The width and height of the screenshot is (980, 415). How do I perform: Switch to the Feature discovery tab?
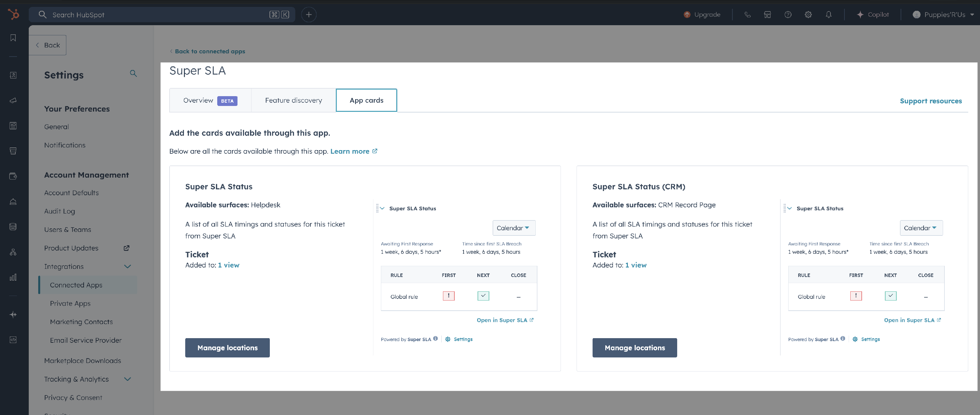click(293, 100)
